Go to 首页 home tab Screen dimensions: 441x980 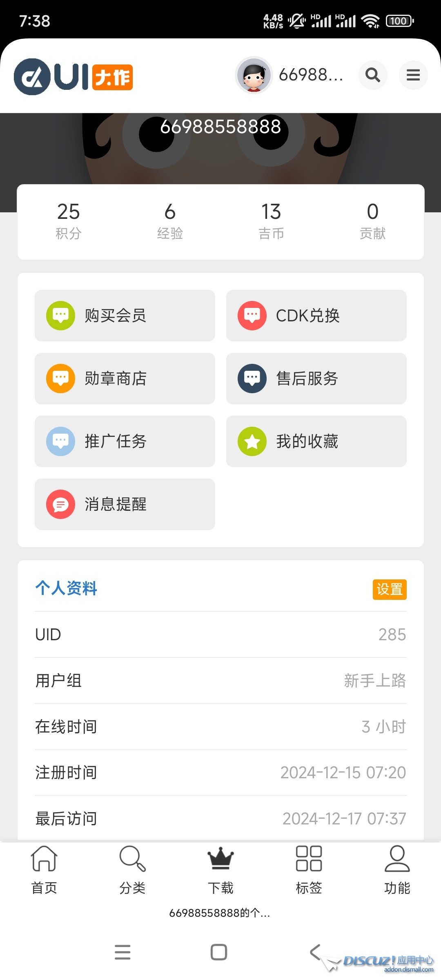point(44,869)
